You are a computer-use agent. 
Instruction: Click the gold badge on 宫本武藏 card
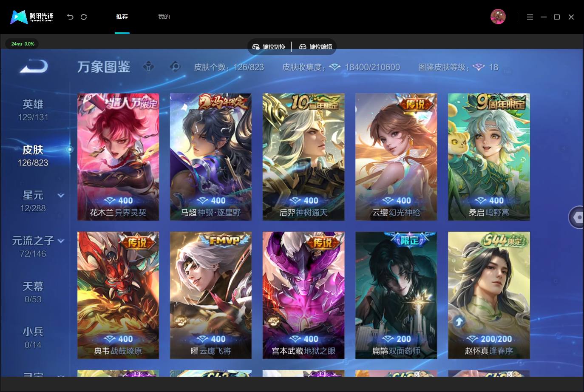click(x=273, y=322)
